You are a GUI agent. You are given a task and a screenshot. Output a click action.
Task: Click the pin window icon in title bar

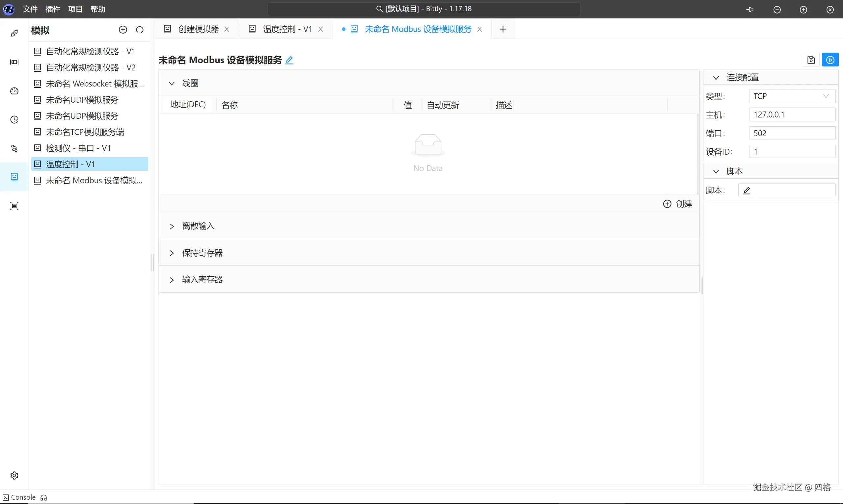pyautogui.click(x=750, y=10)
